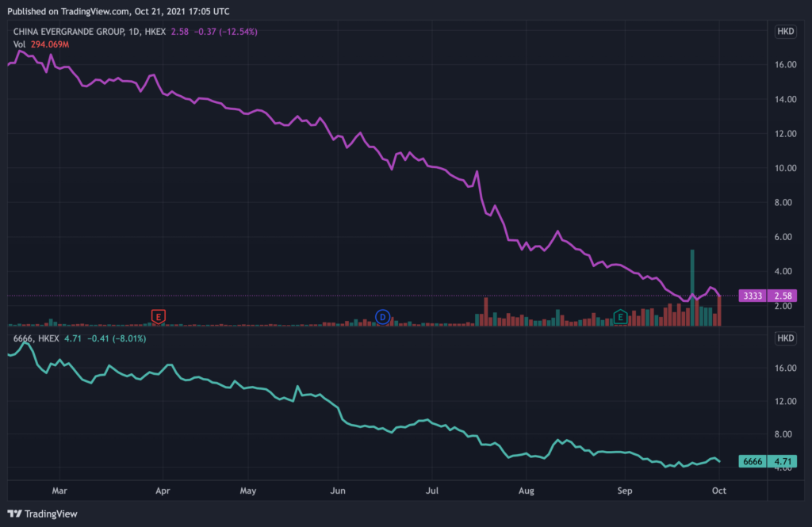This screenshot has width=812, height=527.
Task: Click the TradingView logo at bottom left
Action: 43,514
